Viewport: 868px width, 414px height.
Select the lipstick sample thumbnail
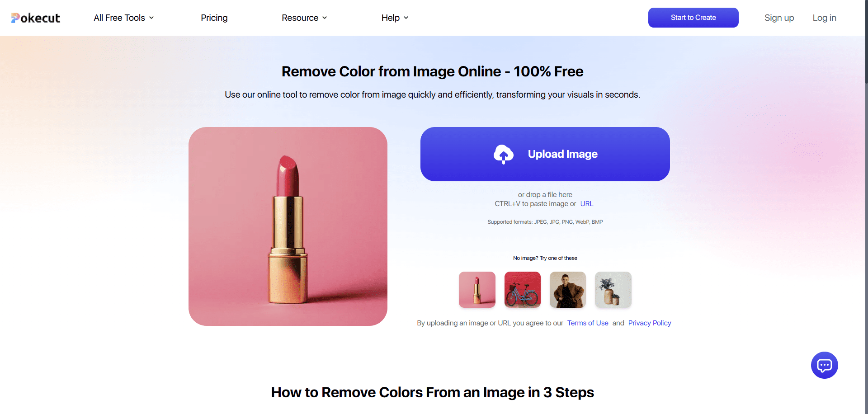pos(477,290)
